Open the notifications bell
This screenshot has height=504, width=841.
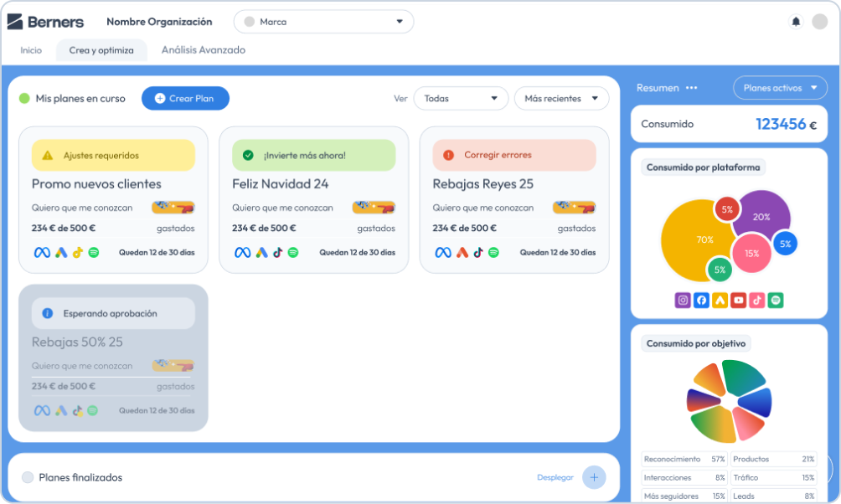pyautogui.click(x=796, y=22)
